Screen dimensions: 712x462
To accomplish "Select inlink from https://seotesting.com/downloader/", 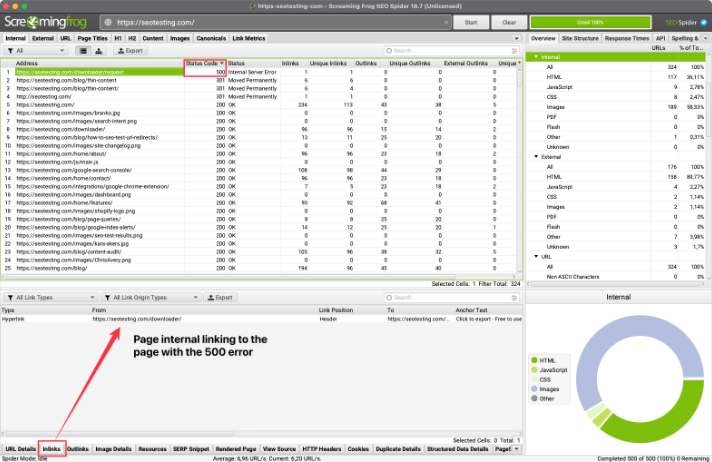I will [x=261, y=319].
